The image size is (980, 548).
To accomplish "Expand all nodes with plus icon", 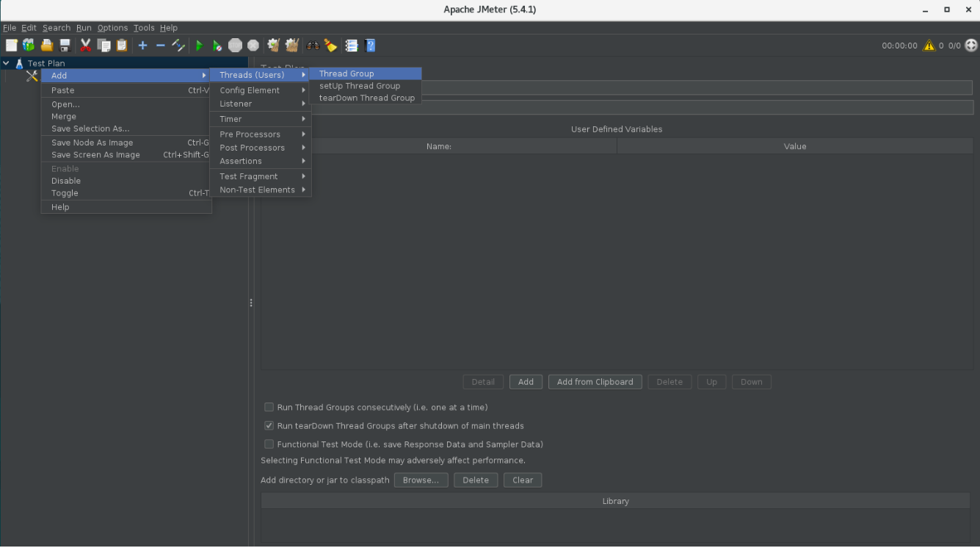I will 142,46.
